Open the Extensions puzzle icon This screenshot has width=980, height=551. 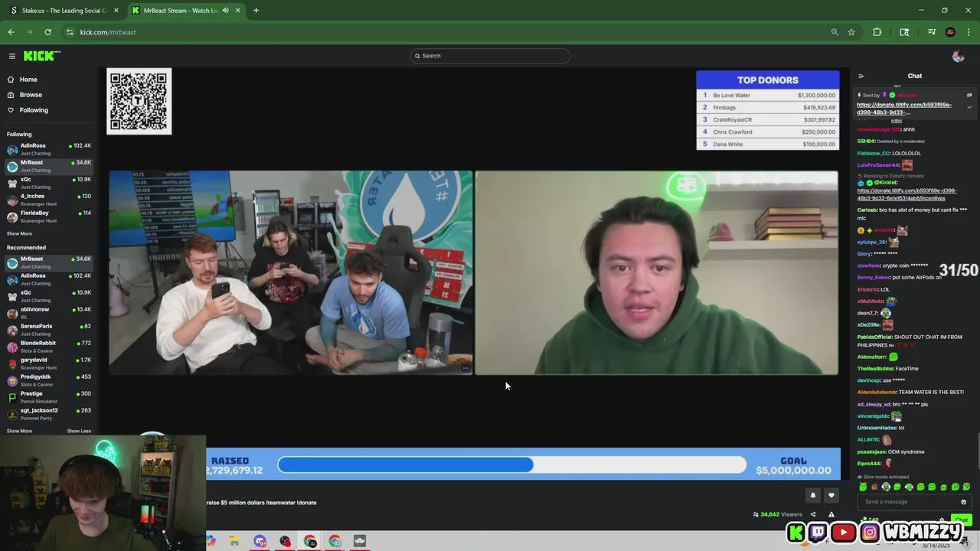877,32
